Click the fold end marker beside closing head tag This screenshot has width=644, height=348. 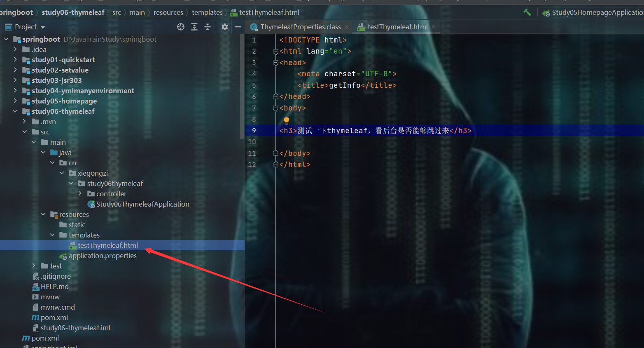(x=276, y=96)
